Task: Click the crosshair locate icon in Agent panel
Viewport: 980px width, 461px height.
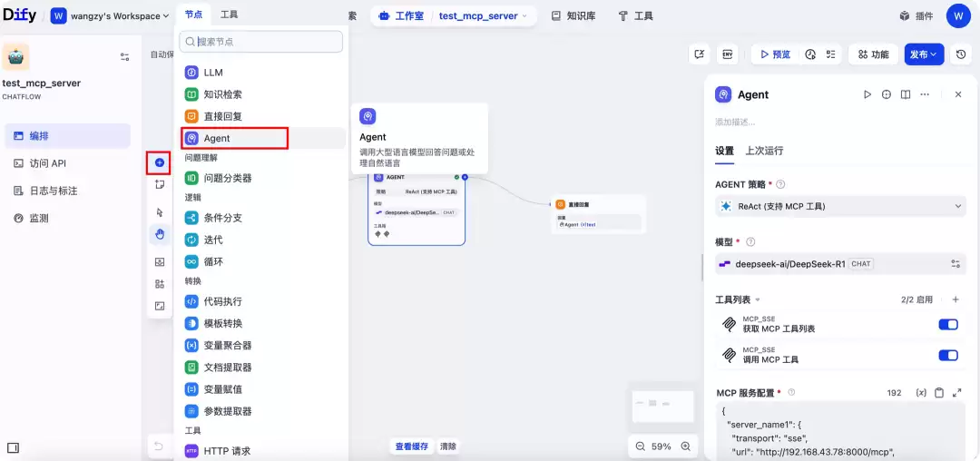Action: 887,94
